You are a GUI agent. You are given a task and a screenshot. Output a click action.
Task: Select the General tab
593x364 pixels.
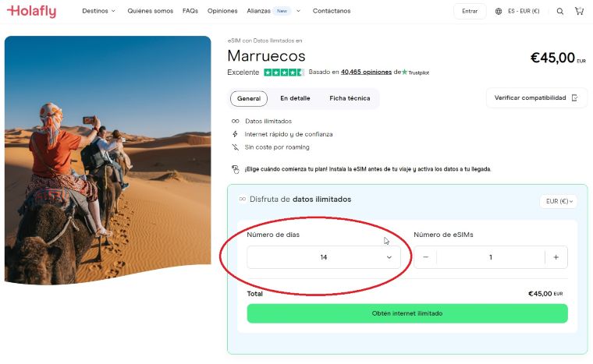click(x=249, y=98)
